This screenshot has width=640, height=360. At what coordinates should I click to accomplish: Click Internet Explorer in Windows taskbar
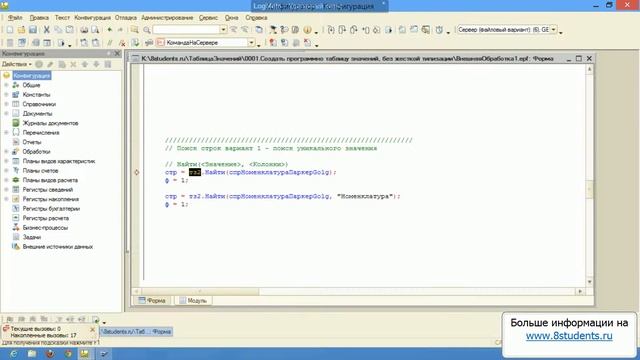pos(13,353)
